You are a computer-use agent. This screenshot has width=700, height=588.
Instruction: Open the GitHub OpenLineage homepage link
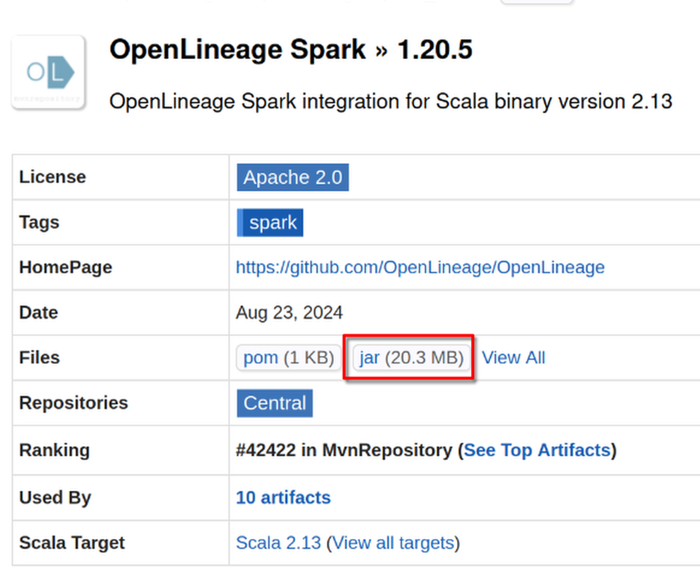coord(420,267)
